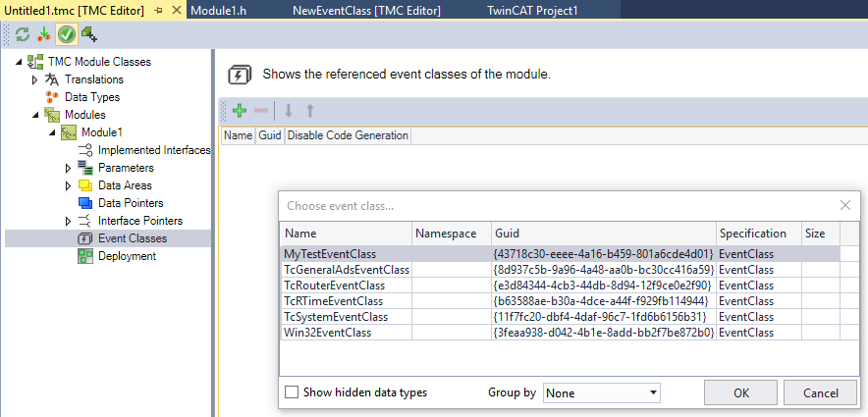This screenshot has height=417, width=868.
Task: Select the MyTestEventClass row
Action: [x=561, y=254]
